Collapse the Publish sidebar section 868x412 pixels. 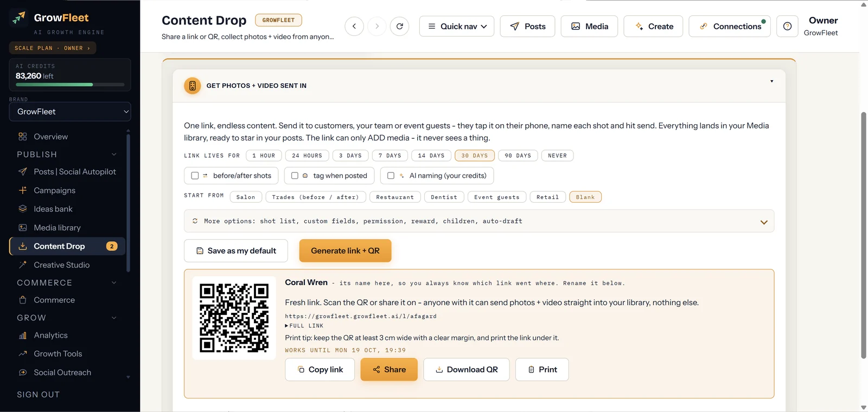tap(114, 154)
